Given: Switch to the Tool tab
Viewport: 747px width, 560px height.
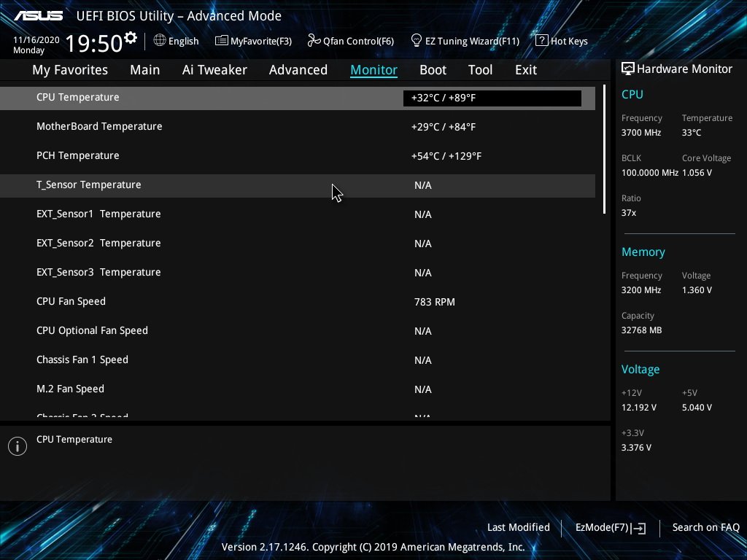Looking at the screenshot, I should click(x=480, y=70).
